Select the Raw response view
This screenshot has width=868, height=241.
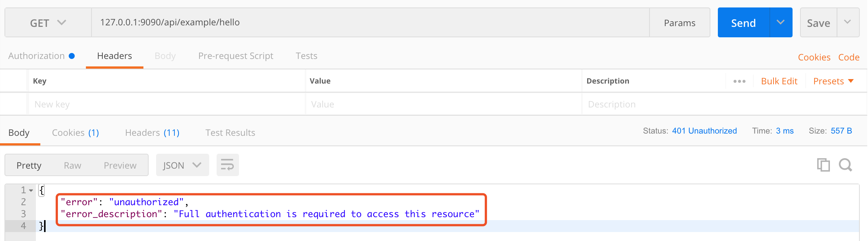point(72,166)
